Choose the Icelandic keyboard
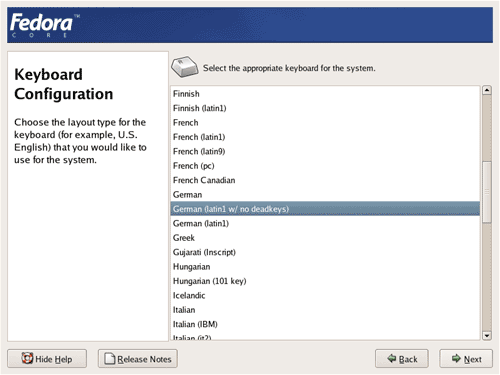This screenshot has width=500, height=375. pos(325,295)
